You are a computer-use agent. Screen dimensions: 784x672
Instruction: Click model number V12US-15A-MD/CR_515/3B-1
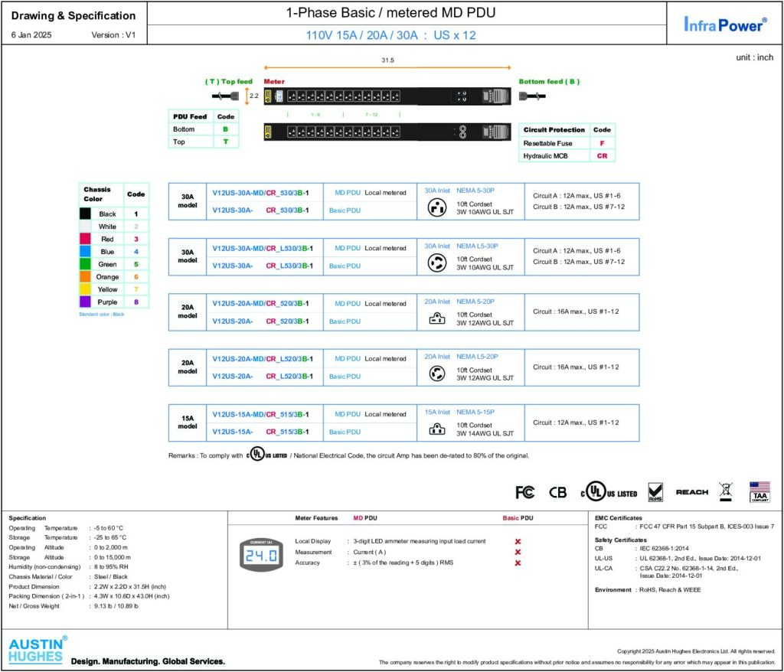(260, 414)
